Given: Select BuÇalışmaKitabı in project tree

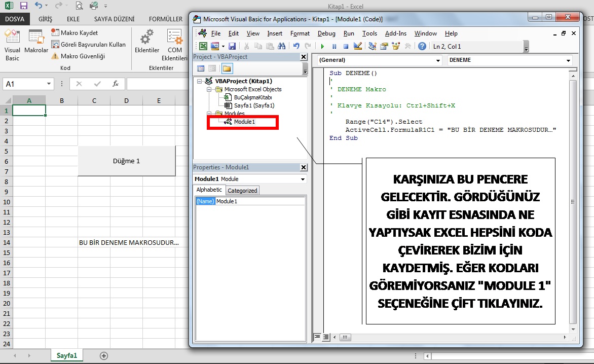Looking at the screenshot, I should pos(253,97).
